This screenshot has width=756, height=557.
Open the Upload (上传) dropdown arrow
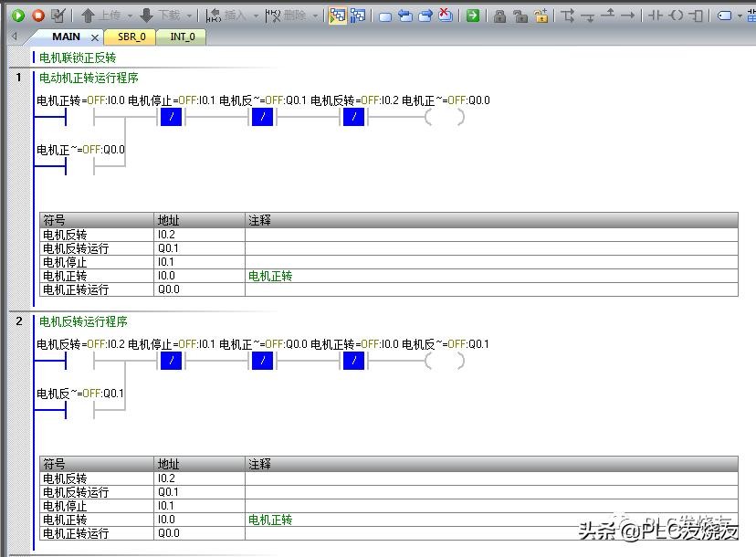pos(129,16)
